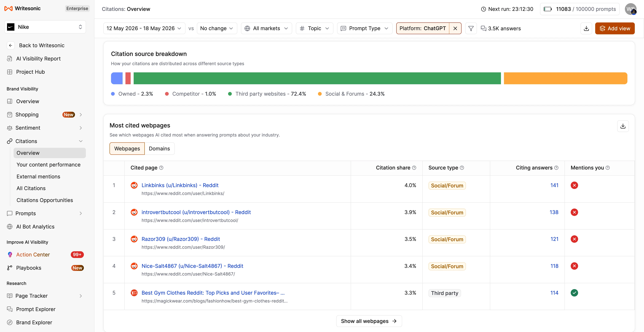644x332 pixels.
Task: Click the Source type info icon
Action: click(462, 168)
